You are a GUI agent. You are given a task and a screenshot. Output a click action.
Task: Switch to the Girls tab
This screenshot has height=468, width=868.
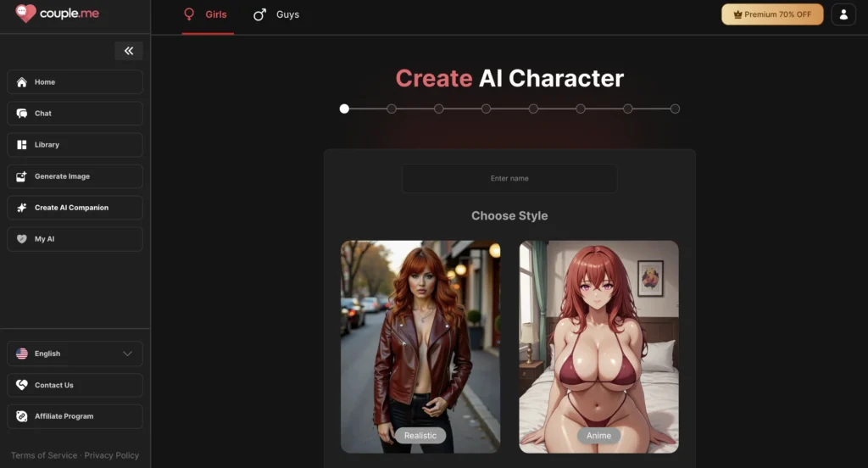[x=207, y=14]
